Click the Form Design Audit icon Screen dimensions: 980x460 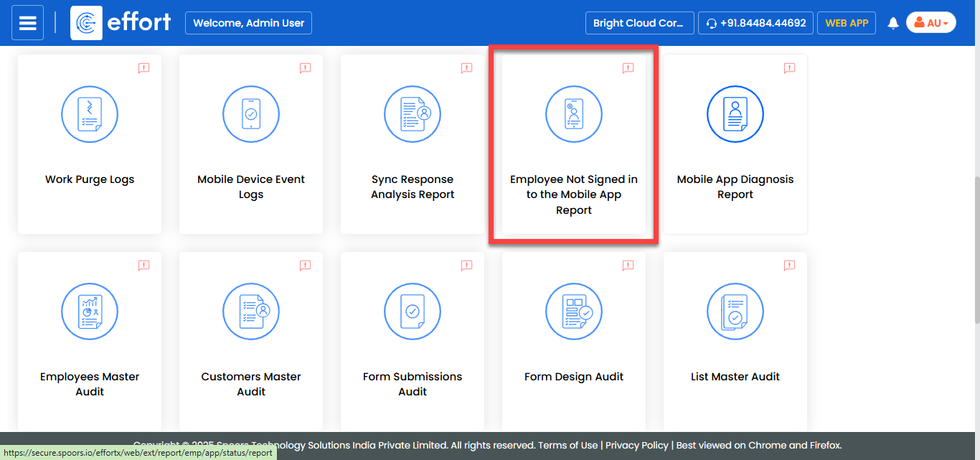click(574, 311)
